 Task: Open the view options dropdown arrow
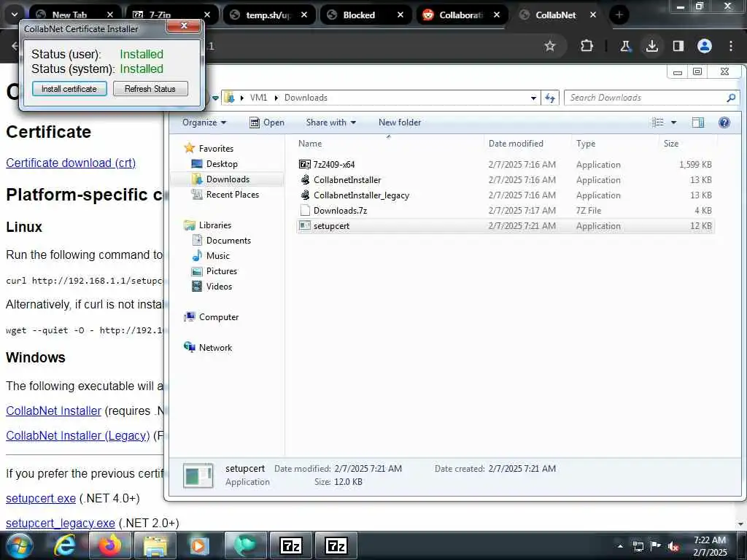pyautogui.click(x=673, y=122)
